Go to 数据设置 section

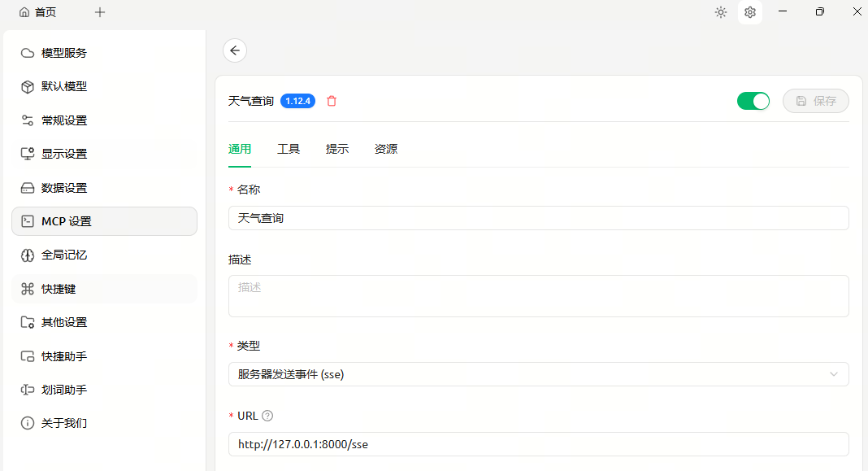click(x=63, y=187)
